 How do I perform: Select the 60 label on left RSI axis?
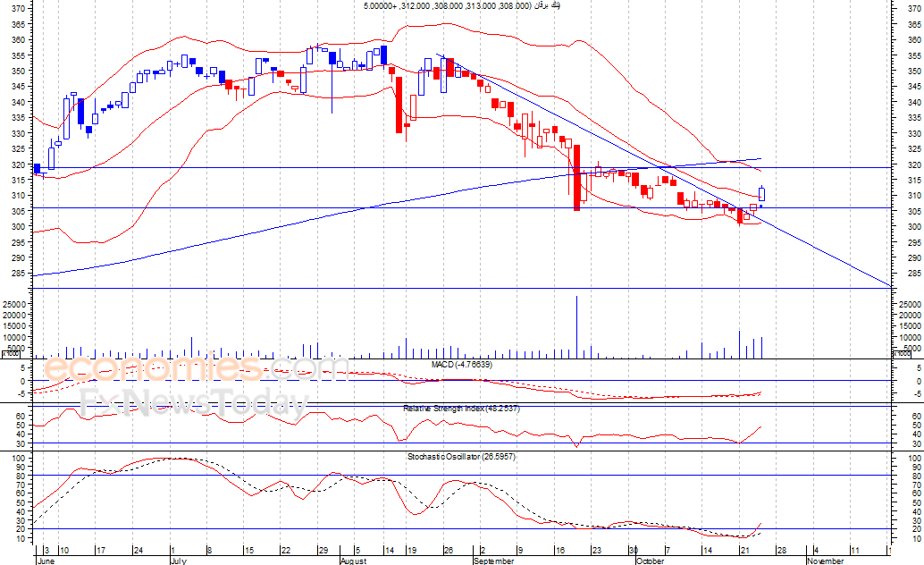click(21, 416)
